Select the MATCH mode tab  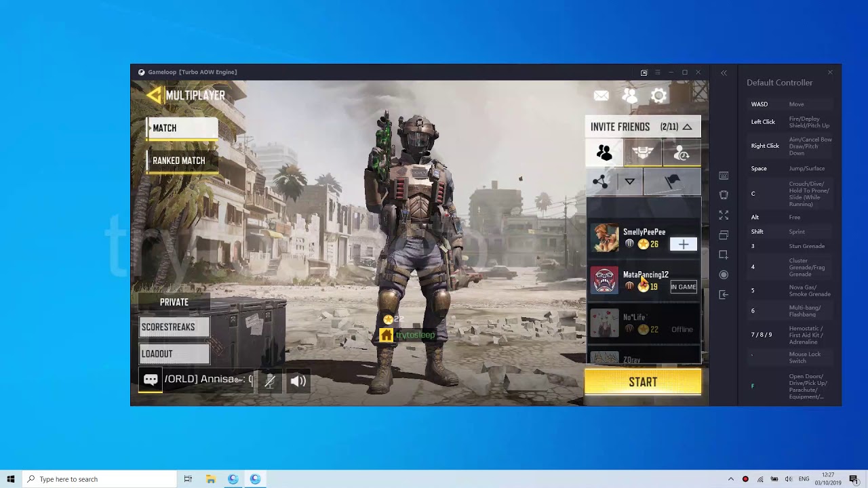[x=182, y=128]
